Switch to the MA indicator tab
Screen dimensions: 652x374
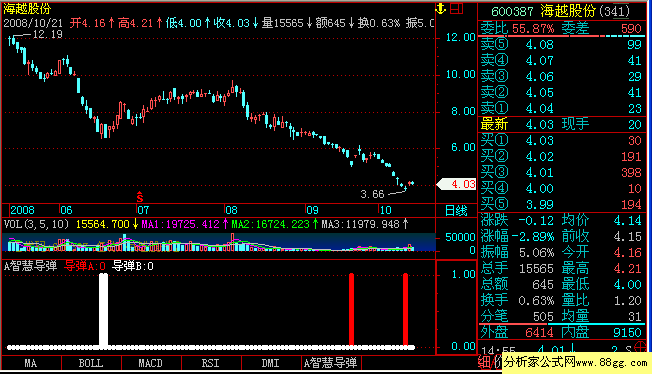click(x=31, y=363)
